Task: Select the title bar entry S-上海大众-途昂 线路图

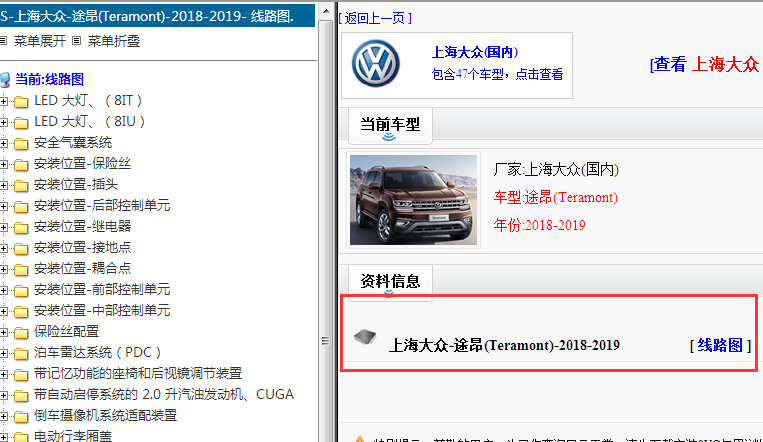Action: point(158,16)
